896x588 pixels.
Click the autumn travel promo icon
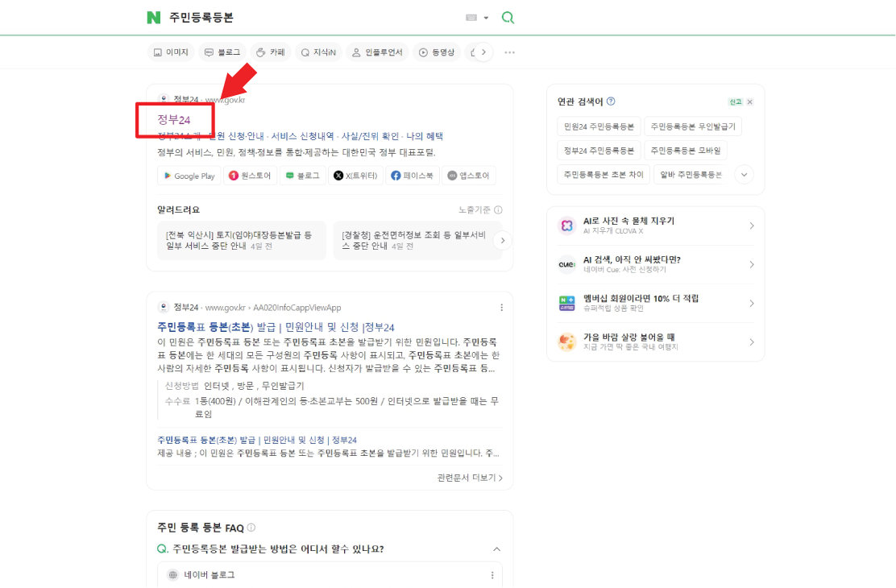(567, 342)
